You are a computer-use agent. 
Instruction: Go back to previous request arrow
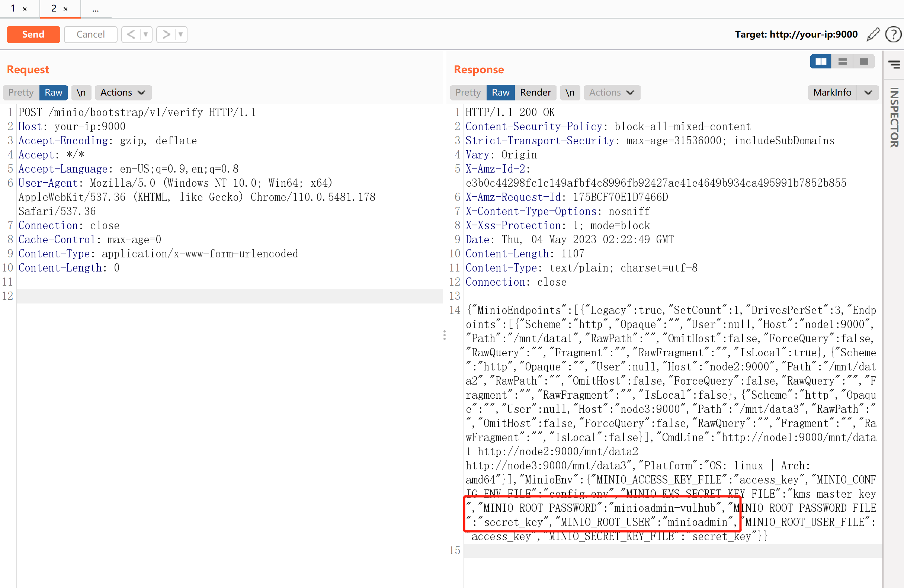[131, 34]
